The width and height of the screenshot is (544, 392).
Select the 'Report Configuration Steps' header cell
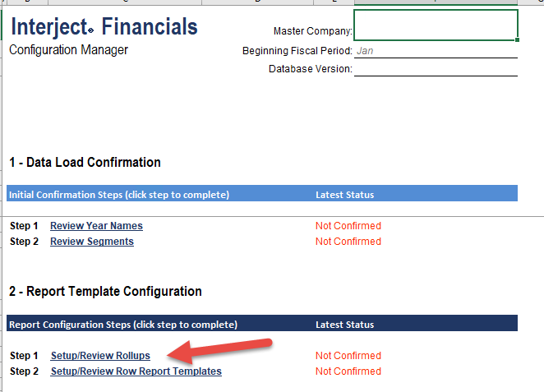pyautogui.click(x=123, y=325)
